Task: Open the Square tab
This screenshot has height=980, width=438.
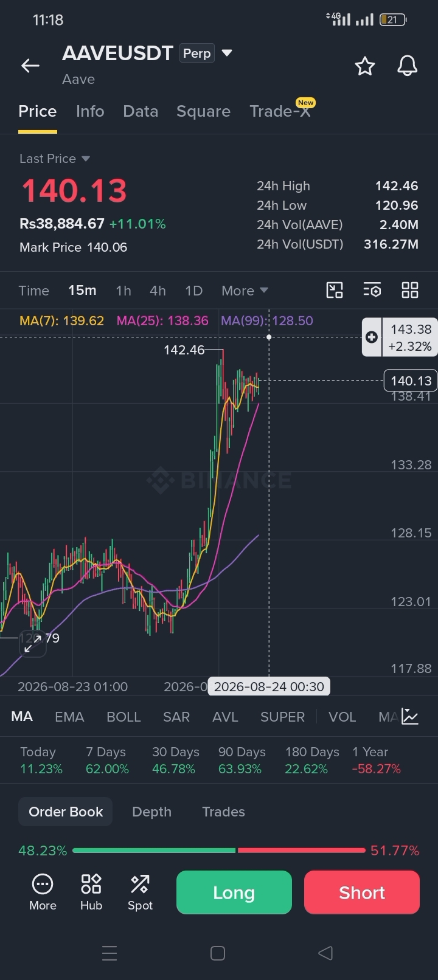Action: (203, 111)
